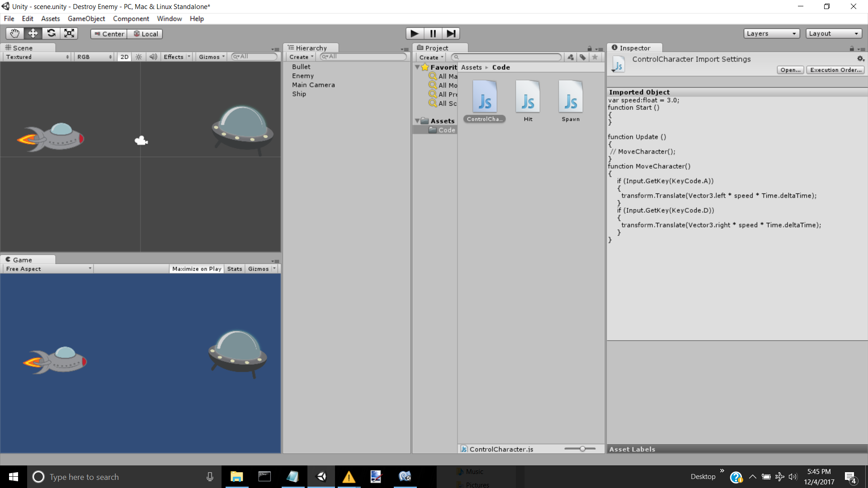The height and width of the screenshot is (488, 868).
Task: Click the Open script button
Action: 790,70
